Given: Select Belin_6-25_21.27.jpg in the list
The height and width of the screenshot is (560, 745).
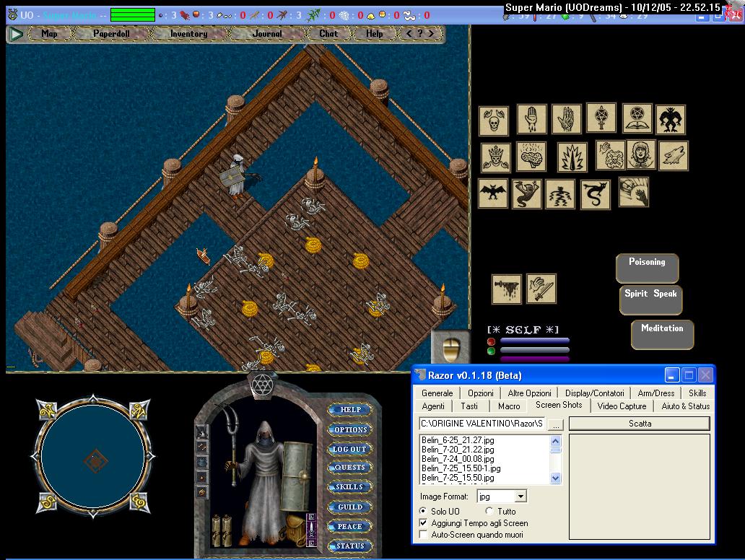Looking at the screenshot, I should (x=458, y=440).
